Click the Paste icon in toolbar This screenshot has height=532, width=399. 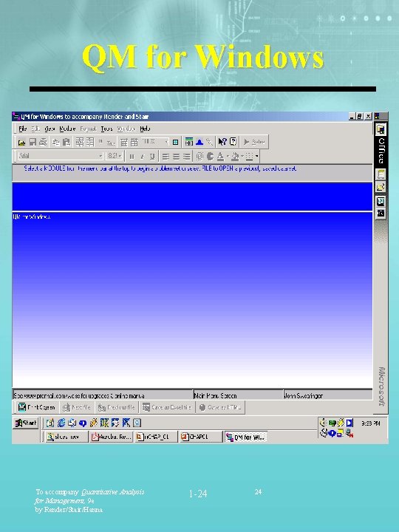tap(66, 142)
